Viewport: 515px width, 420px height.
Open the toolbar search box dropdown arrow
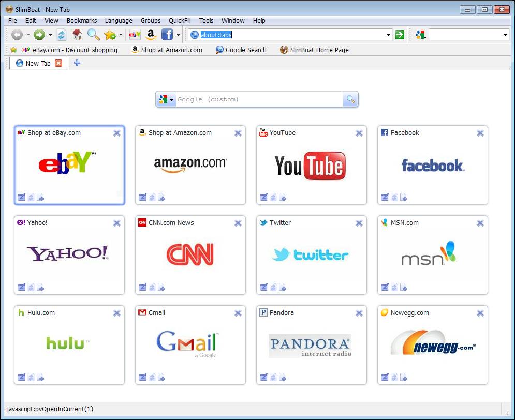pos(505,35)
